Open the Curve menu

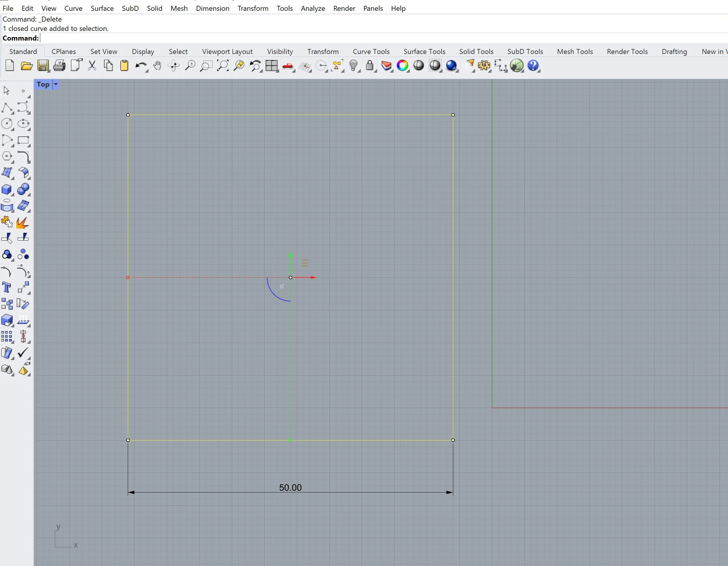(73, 8)
